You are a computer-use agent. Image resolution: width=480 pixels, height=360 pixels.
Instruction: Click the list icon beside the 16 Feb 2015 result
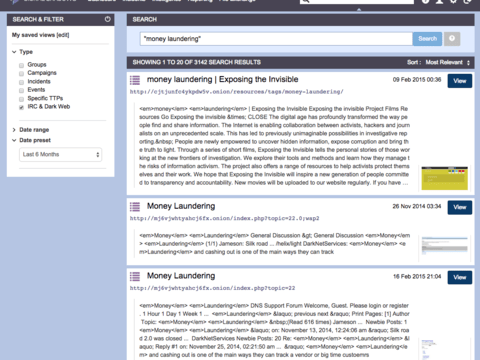[x=135, y=276]
